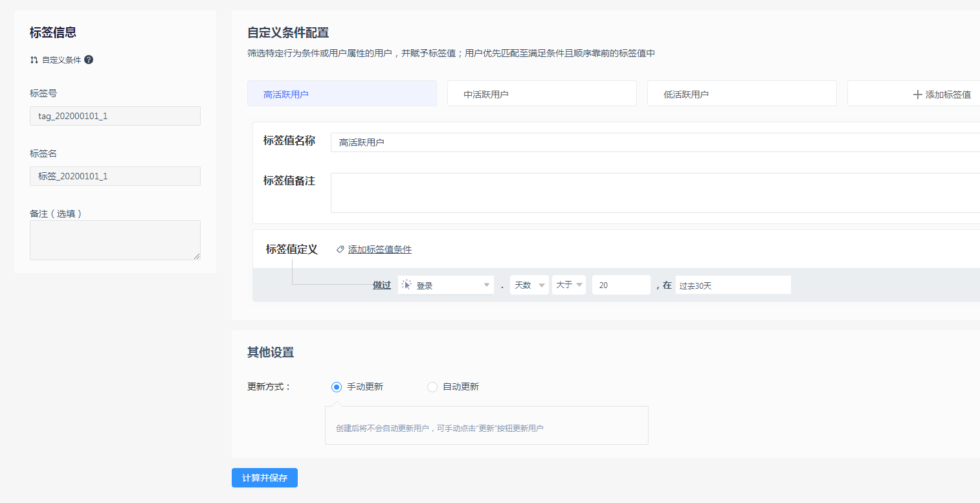Select the 手动更新 radio button

tap(337, 387)
